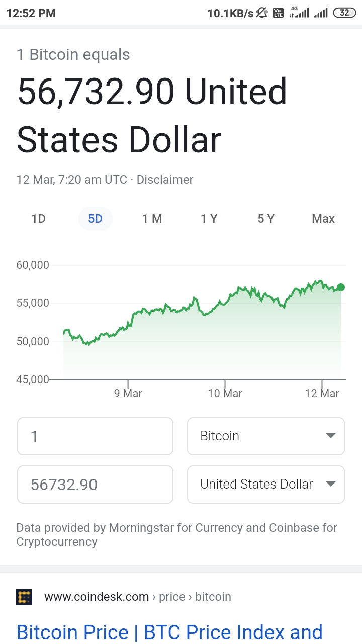Open the Bitcoin currency dropdown

point(265,436)
